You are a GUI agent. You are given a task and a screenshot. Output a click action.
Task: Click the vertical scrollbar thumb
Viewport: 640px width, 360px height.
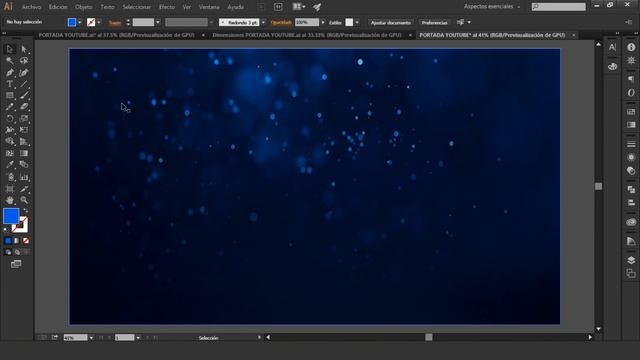click(x=598, y=186)
